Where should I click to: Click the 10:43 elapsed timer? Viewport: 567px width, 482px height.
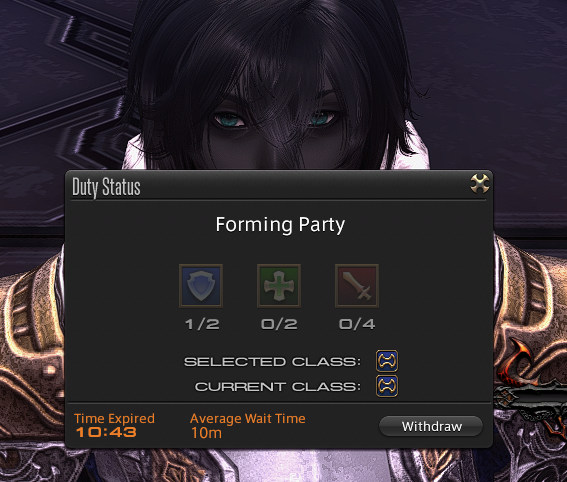(106, 432)
